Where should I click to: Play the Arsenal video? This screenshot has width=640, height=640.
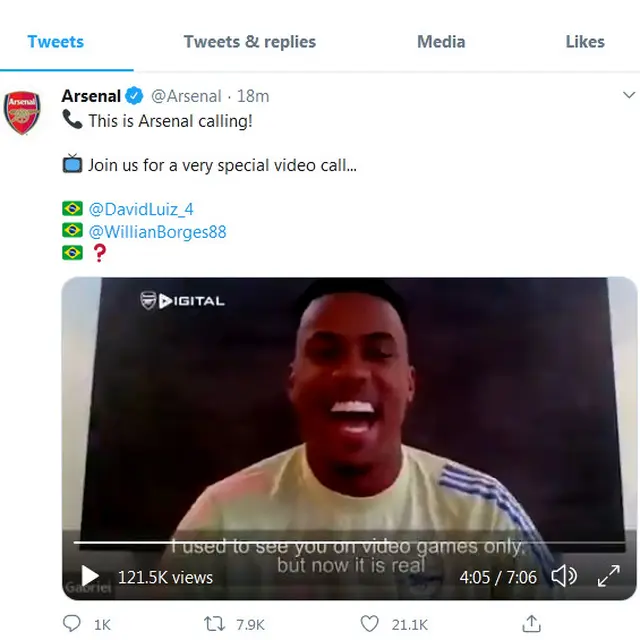[90, 576]
